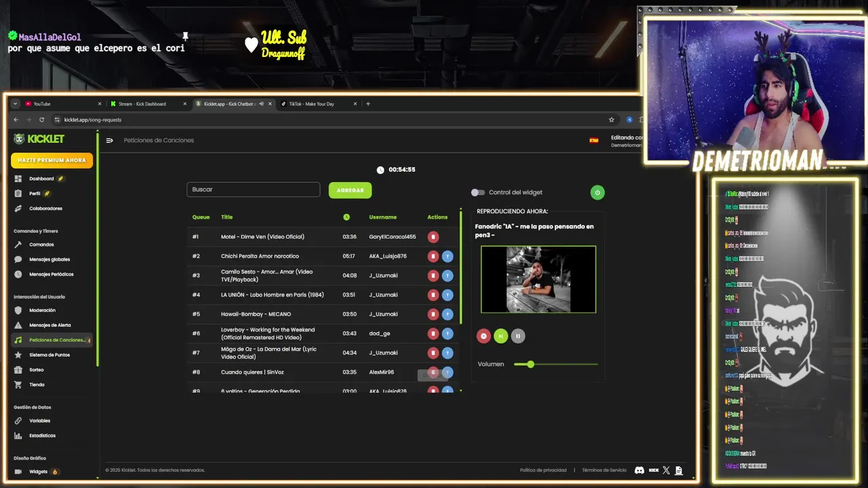Move LA UNIÓN song up in queue

click(x=448, y=295)
